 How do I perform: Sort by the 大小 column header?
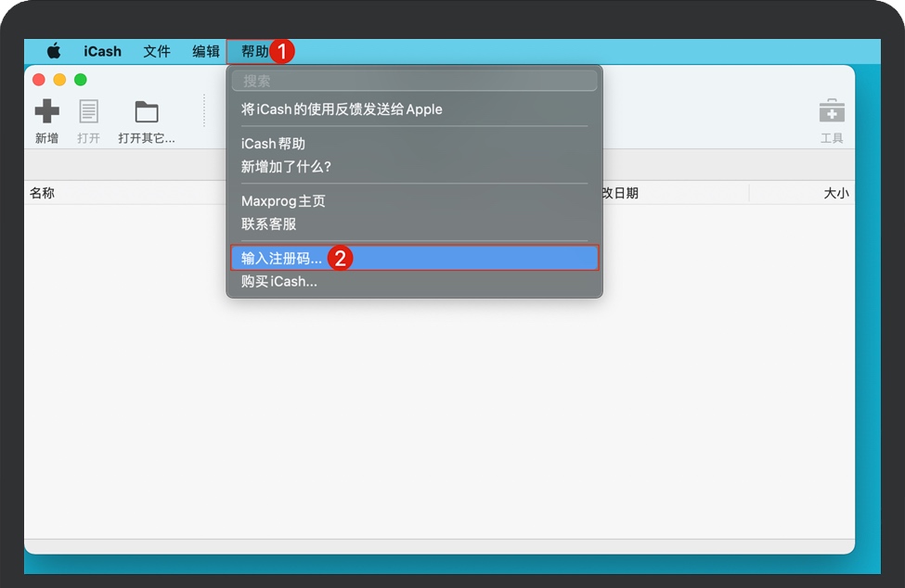(x=835, y=193)
